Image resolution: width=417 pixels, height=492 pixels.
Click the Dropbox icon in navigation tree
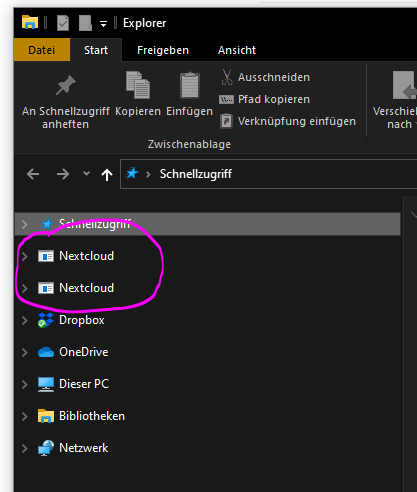click(x=46, y=320)
